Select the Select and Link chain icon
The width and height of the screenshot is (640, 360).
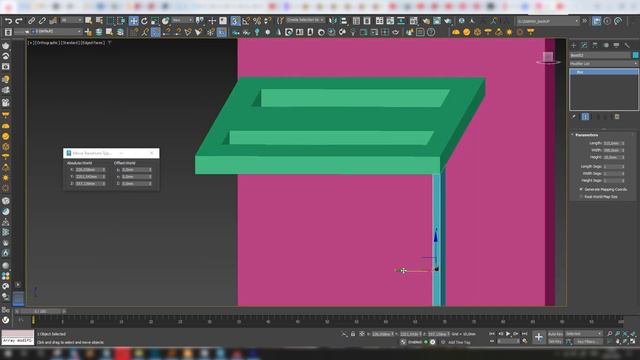pyautogui.click(x=31, y=20)
